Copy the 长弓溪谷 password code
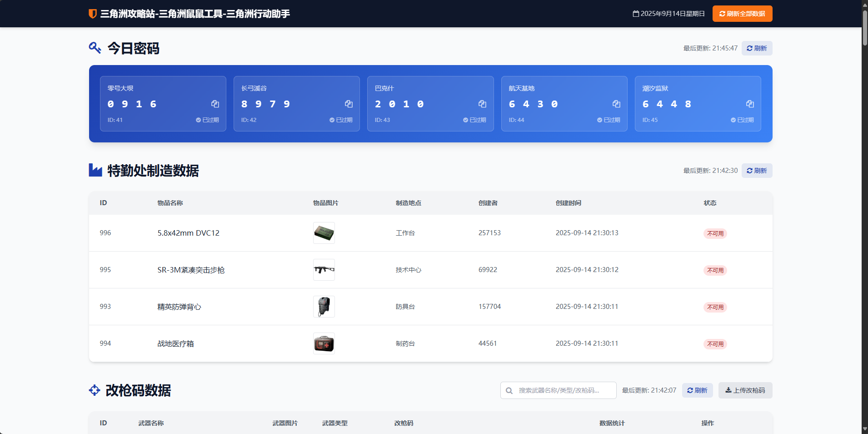Screen dimensions: 868x434 click(349, 104)
